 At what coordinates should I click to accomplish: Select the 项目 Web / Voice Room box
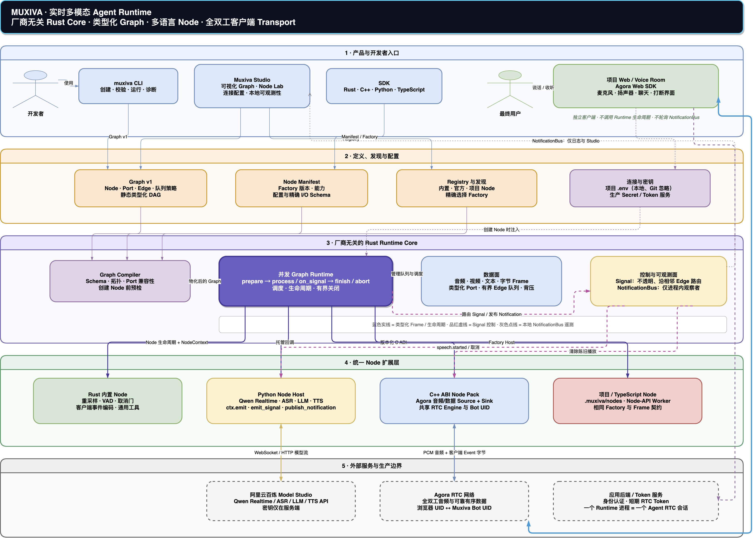(x=636, y=86)
